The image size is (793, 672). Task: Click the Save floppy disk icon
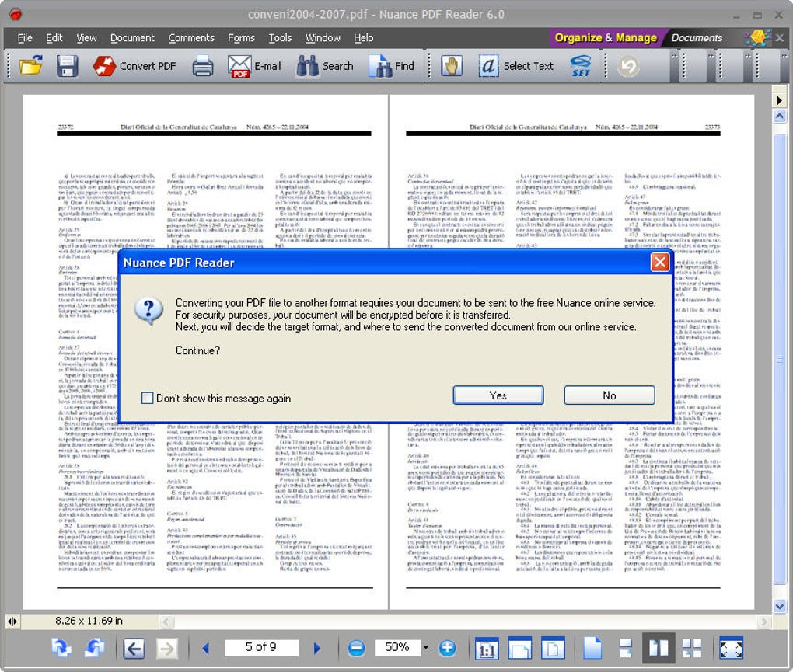(x=67, y=66)
